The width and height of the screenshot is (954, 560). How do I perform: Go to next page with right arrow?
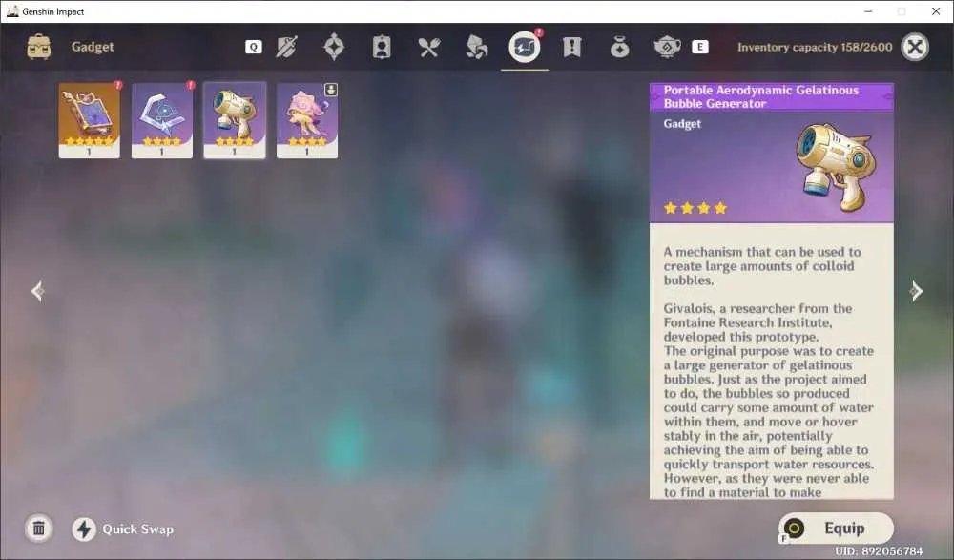pos(916,291)
